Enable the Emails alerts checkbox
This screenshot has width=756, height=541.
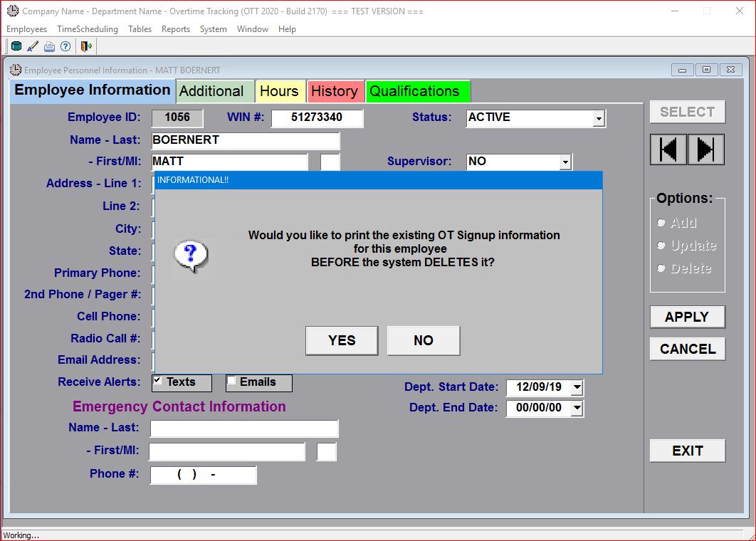point(231,380)
